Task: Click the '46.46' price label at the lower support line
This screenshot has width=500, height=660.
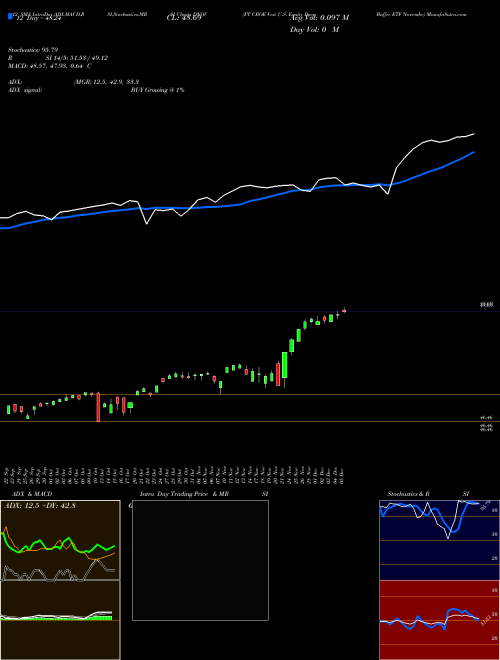Action: (486, 418)
